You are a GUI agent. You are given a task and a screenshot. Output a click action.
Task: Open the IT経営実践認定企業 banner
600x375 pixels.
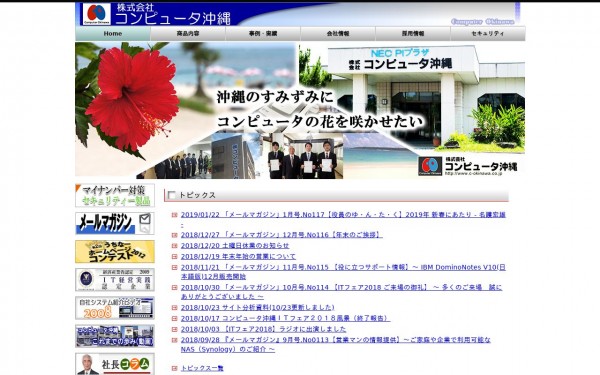click(x=115, y=280)
